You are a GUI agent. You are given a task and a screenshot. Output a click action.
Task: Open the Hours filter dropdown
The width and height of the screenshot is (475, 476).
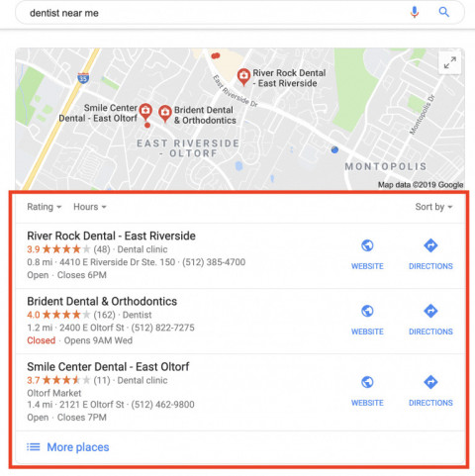pos(90,207)
